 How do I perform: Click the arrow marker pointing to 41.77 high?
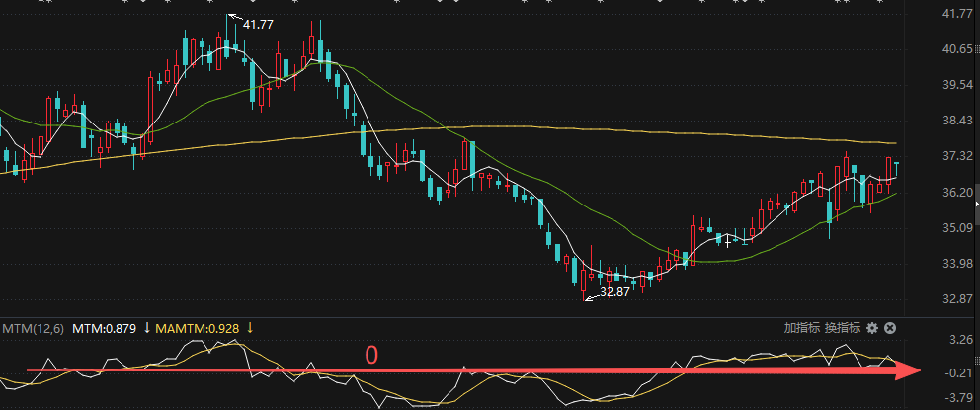pos(233,16)
